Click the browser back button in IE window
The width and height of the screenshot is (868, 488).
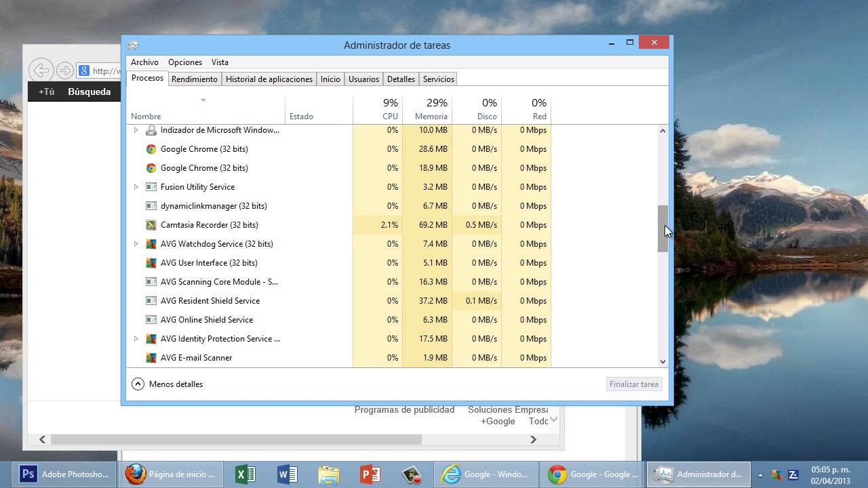coord(41,70)
